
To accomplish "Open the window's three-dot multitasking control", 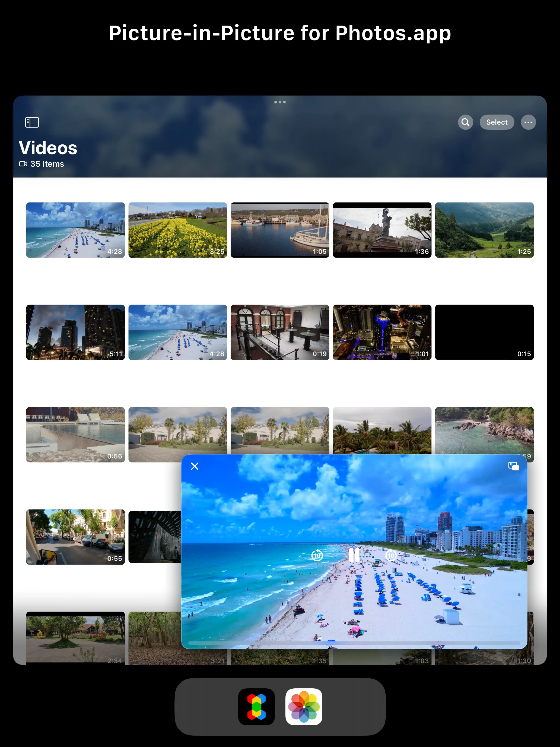I will [280, 102].
